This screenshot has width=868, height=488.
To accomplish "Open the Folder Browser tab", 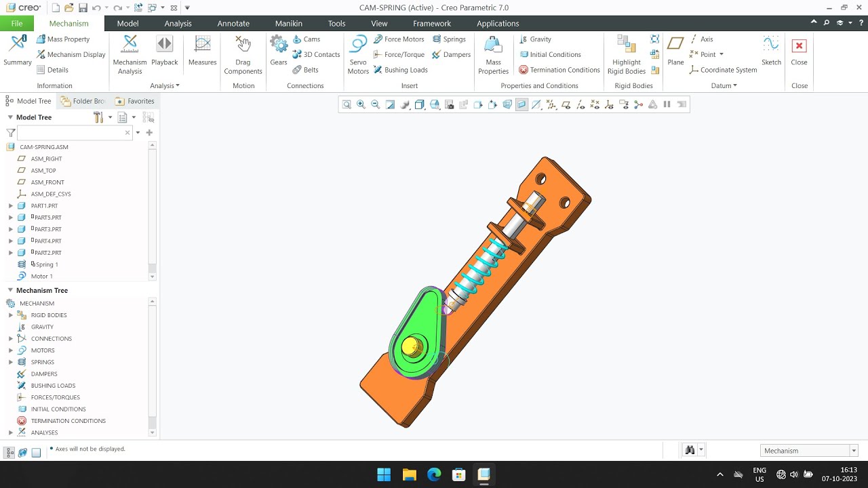I will (x=83, y=101).
